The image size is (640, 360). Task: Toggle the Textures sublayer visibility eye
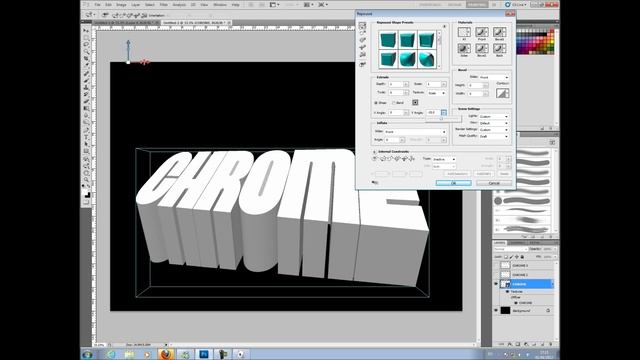pyautogui.click(x=507, y=292)
